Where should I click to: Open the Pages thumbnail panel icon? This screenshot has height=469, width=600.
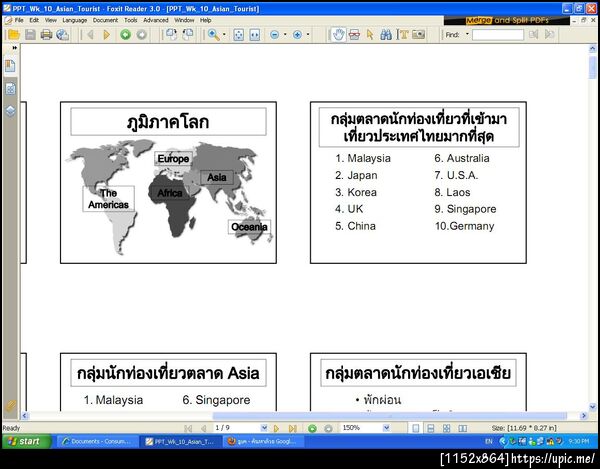pos(10,89)
